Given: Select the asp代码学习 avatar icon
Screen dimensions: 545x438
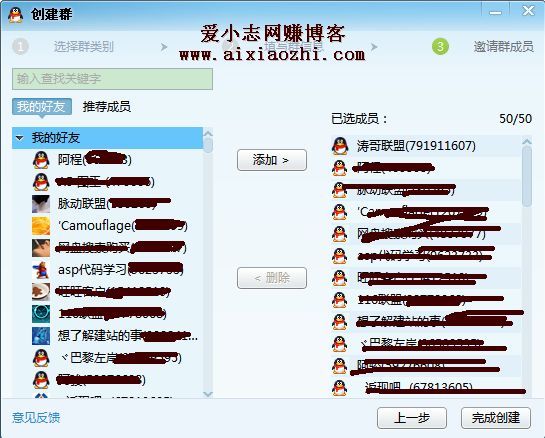Looking at the screenshot, I should point(41,270).
